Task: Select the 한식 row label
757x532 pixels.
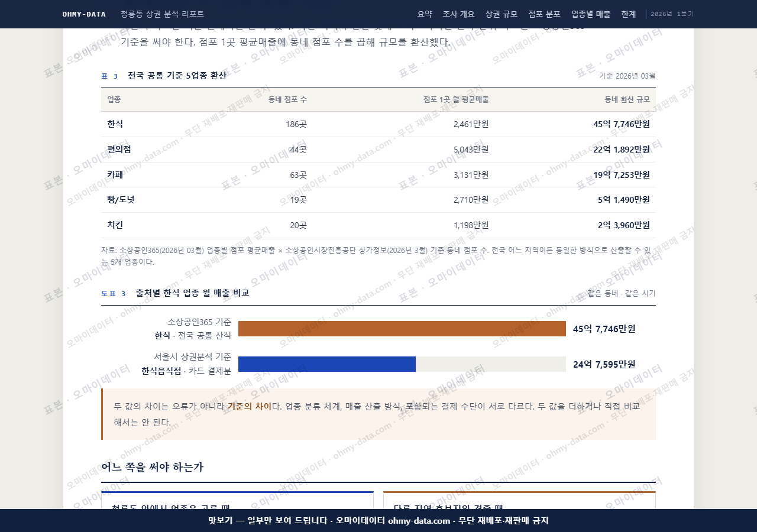Action: [115, 124]
